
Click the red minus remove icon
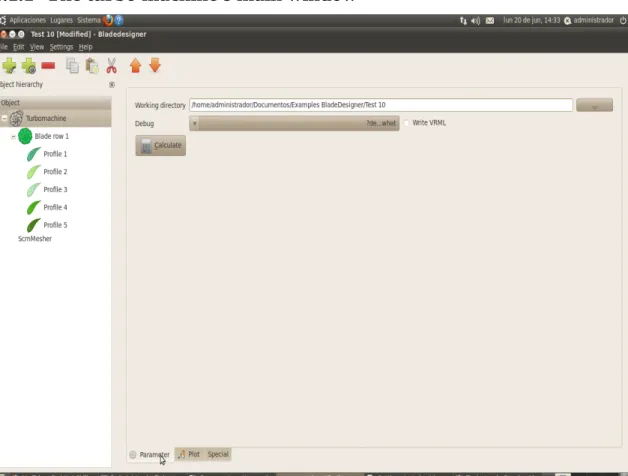48,65
